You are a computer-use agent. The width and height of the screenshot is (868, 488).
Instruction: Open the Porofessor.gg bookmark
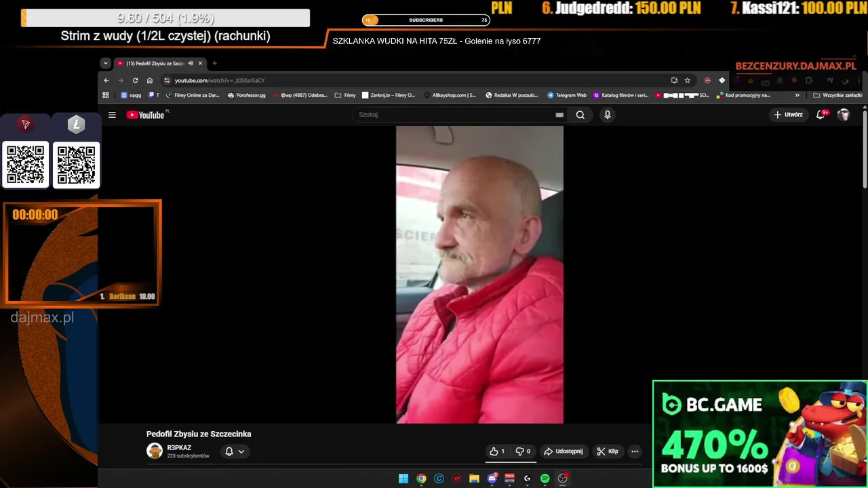pyautogui.click(x=247, y=96)
